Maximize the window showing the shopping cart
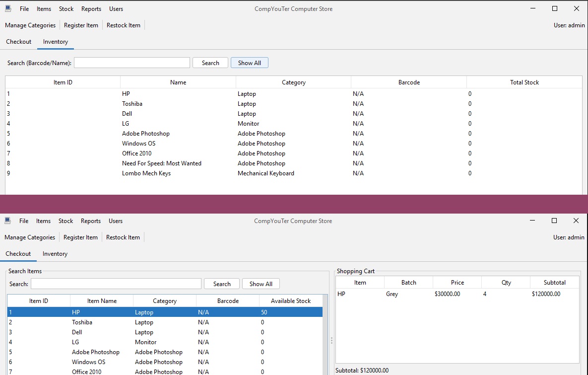The width and height of the screenshot is (588, 375). point(554,221)
